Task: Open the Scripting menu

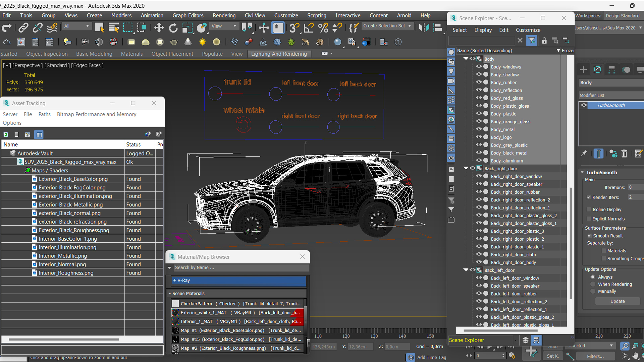Action: (317, 15)
